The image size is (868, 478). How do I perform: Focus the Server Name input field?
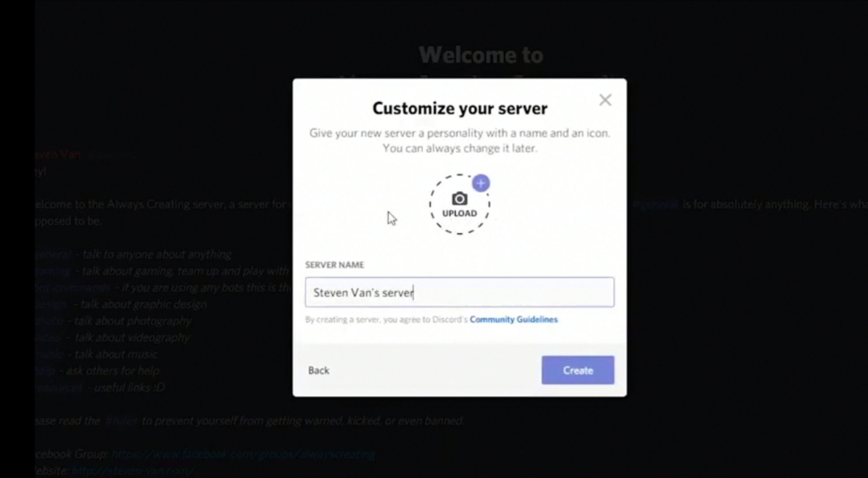tap(459, 292)
